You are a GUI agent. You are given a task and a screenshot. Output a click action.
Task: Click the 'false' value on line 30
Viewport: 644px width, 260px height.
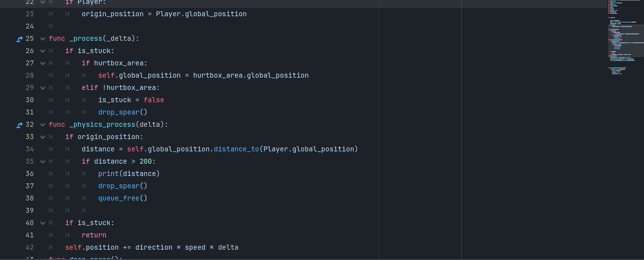pos(154,100)
